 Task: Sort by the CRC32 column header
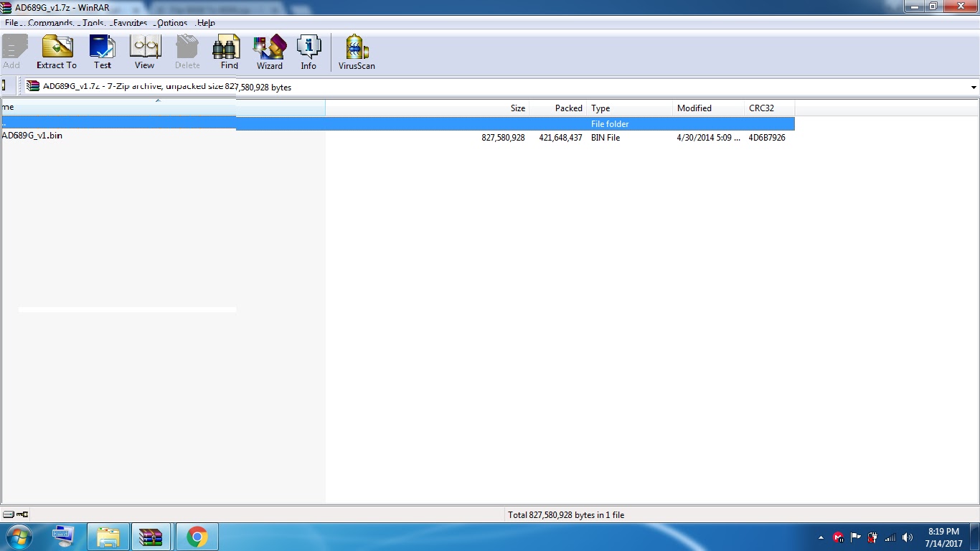770,108
